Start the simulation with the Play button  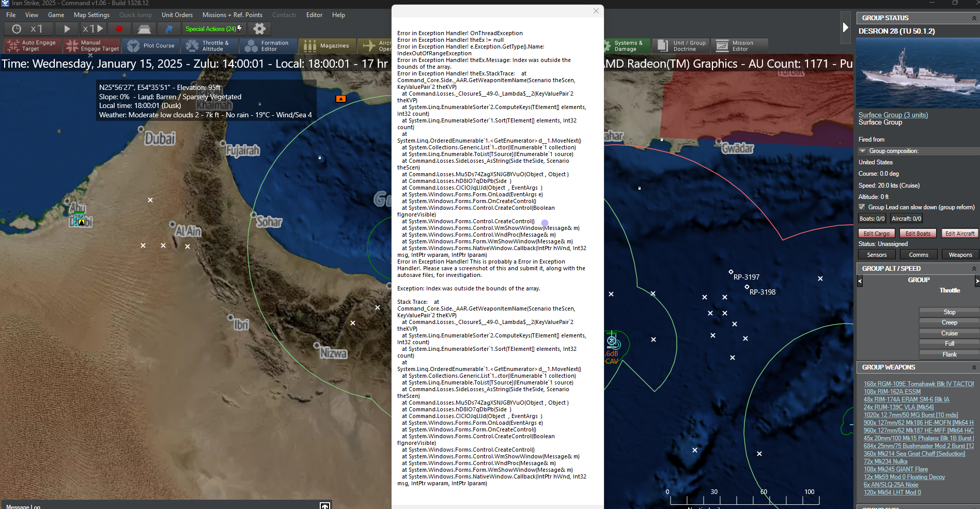tap(67, 29)
